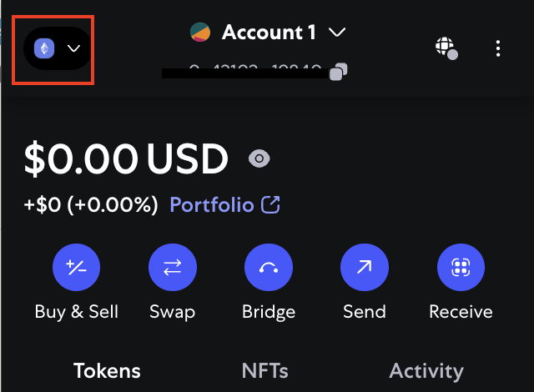
Task: Switch to the NFTs tab
Action: [265, 370]
